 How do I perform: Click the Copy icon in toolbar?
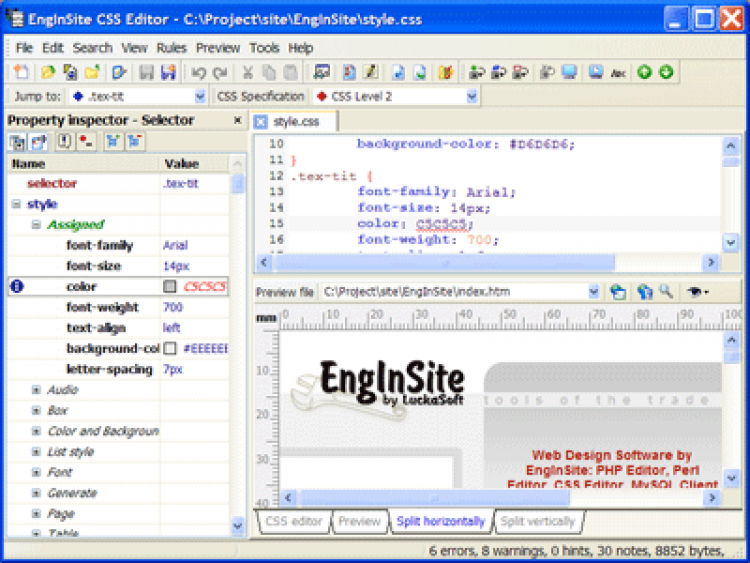coord(269,73)
